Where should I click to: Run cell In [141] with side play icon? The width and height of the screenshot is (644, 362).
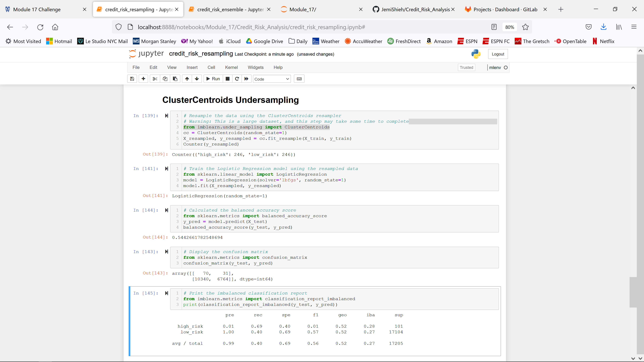167,169
